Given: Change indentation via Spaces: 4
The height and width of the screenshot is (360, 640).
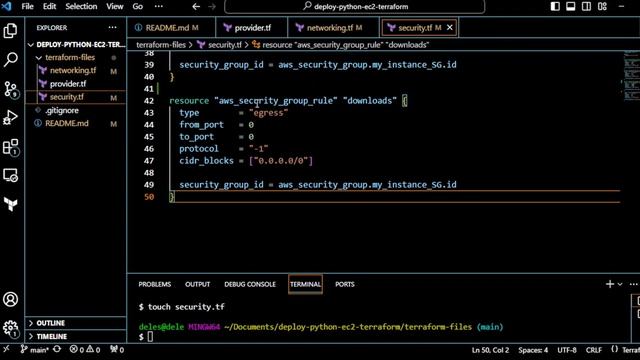Looking at the screenshot, I should (533, 350).
